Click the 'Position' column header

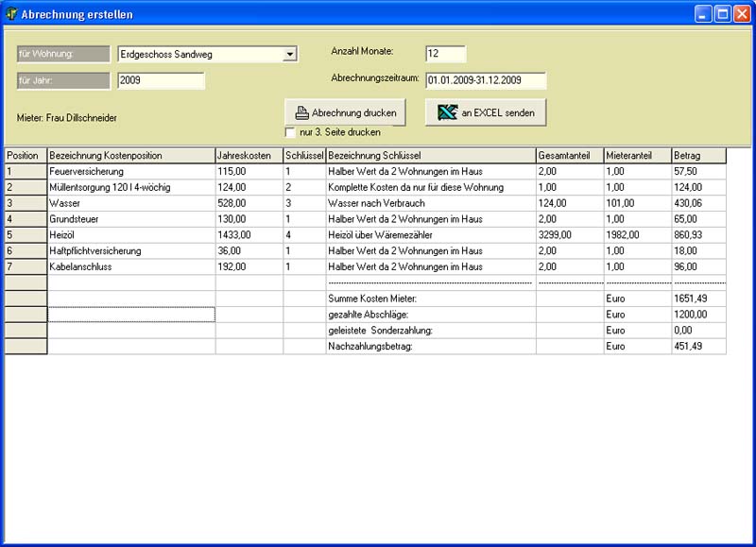pos(26,156)
